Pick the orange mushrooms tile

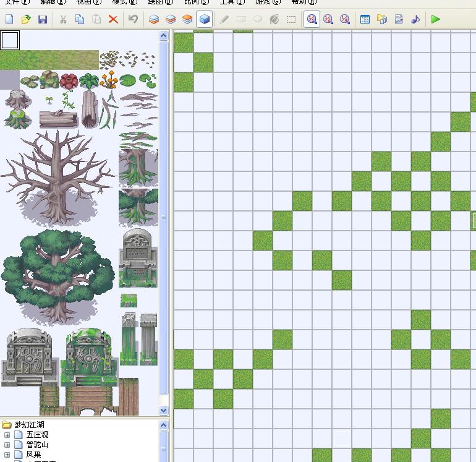[109, 80]
